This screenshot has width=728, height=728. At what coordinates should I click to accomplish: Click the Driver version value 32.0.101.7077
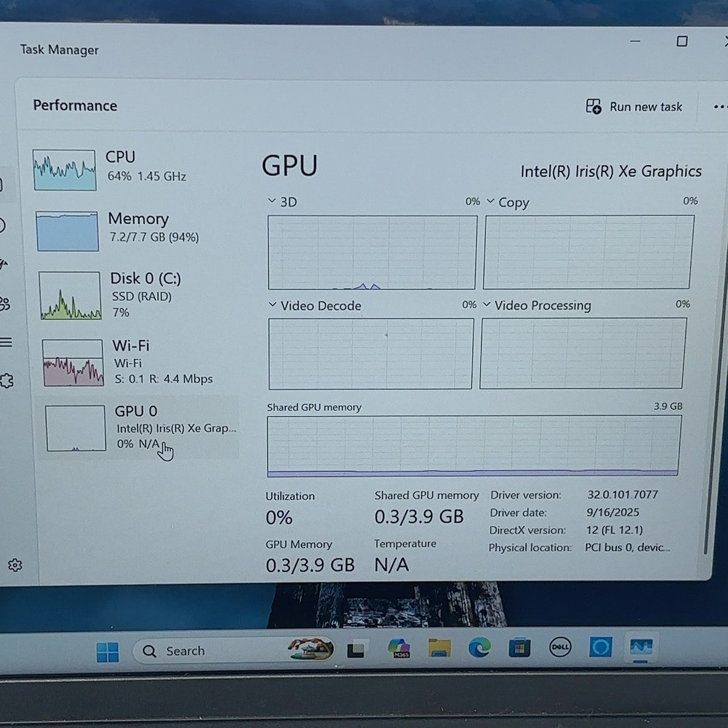tap(622, 494)
